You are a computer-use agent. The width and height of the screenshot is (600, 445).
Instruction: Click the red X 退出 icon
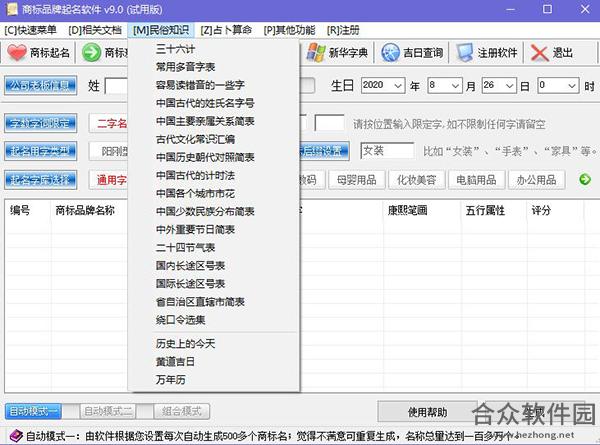coord(540,52)
